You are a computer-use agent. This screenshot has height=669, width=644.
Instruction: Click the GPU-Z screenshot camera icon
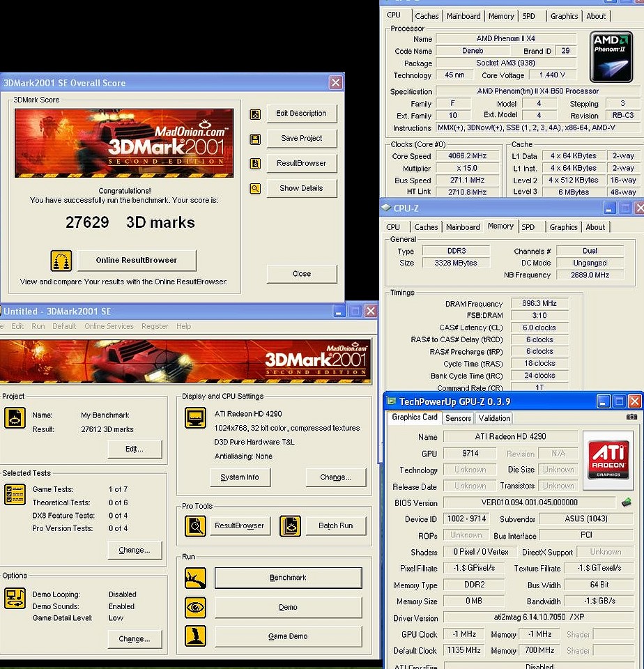click(631, 417)
